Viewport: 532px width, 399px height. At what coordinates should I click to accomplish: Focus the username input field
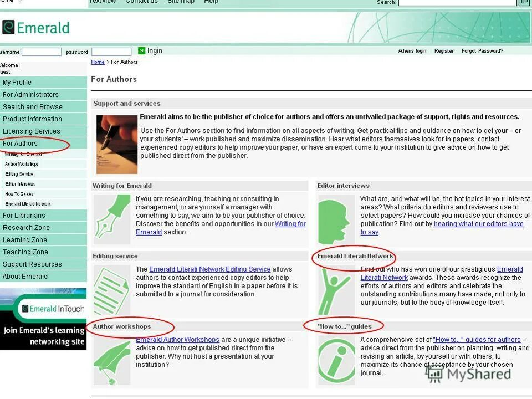[x=42, y=52]
